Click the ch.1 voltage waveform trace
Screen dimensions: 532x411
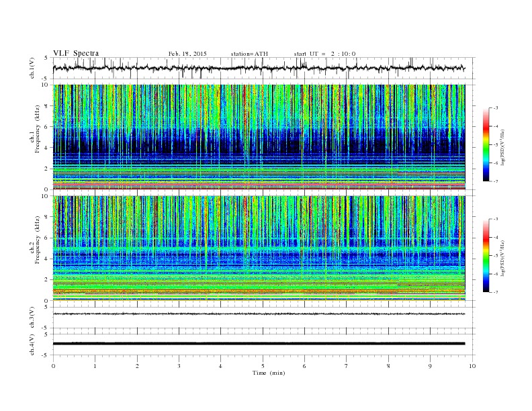point(259,68)
